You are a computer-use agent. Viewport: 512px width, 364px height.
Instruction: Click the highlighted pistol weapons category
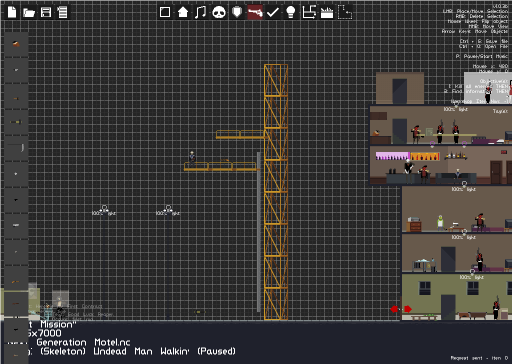[x=255, y=12]
